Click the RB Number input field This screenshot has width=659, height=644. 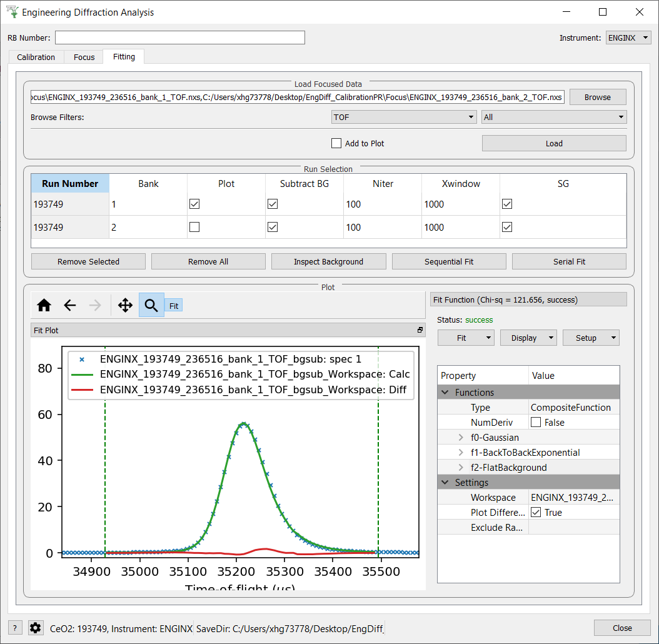click(x=180, y=38)
